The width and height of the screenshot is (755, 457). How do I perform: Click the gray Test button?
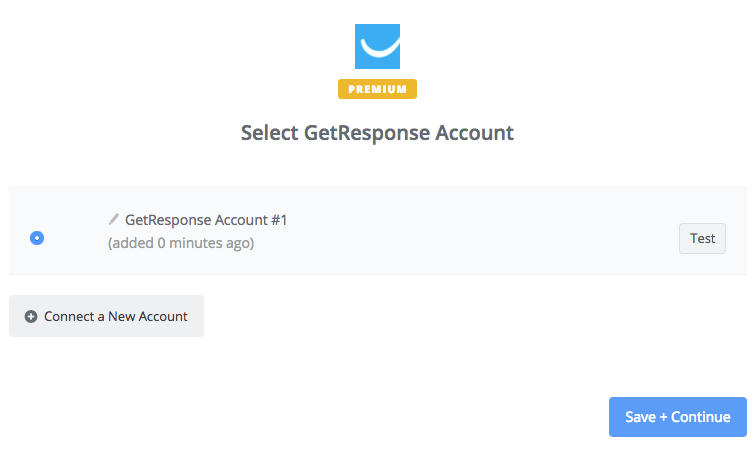[x=702, y=238]
